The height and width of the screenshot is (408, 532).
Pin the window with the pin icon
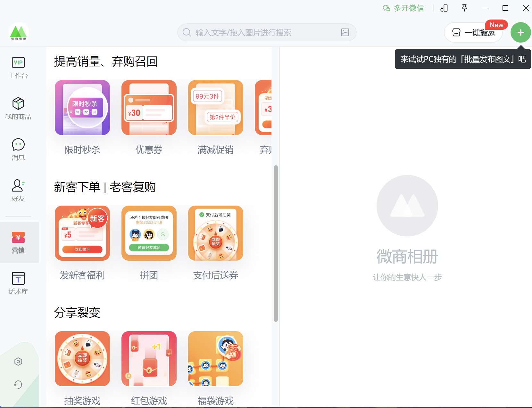[x=464, y=8]
